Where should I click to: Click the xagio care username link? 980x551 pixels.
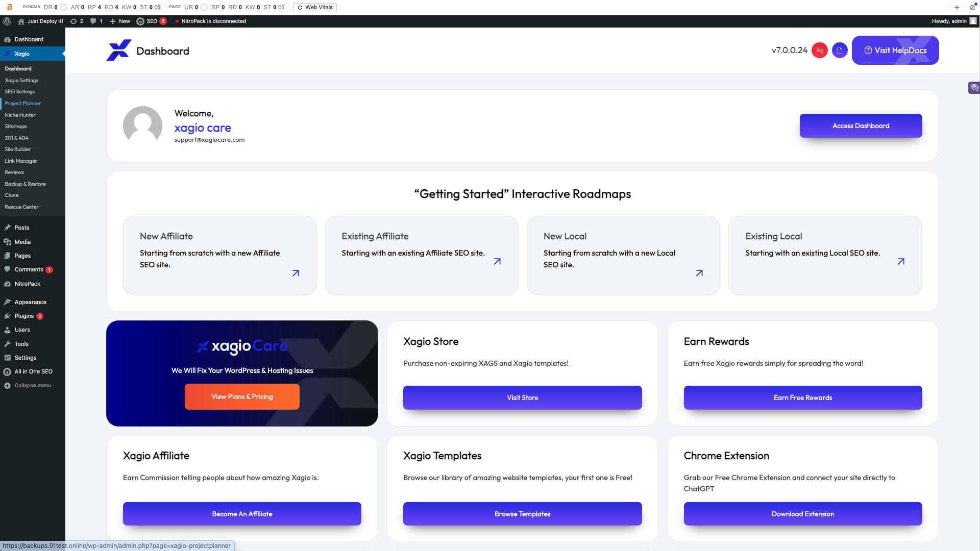tap(203, 128)
